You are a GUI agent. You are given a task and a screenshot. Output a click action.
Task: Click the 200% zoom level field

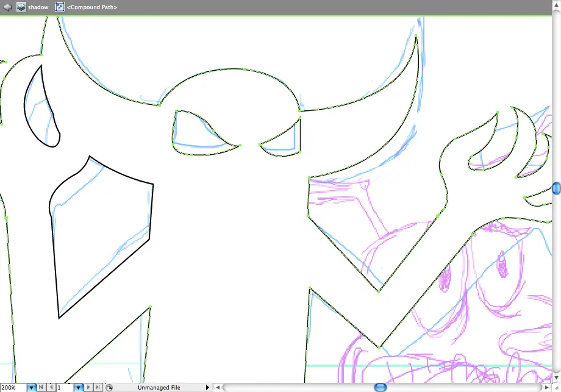pyautogui.click(x=13, y=387)
